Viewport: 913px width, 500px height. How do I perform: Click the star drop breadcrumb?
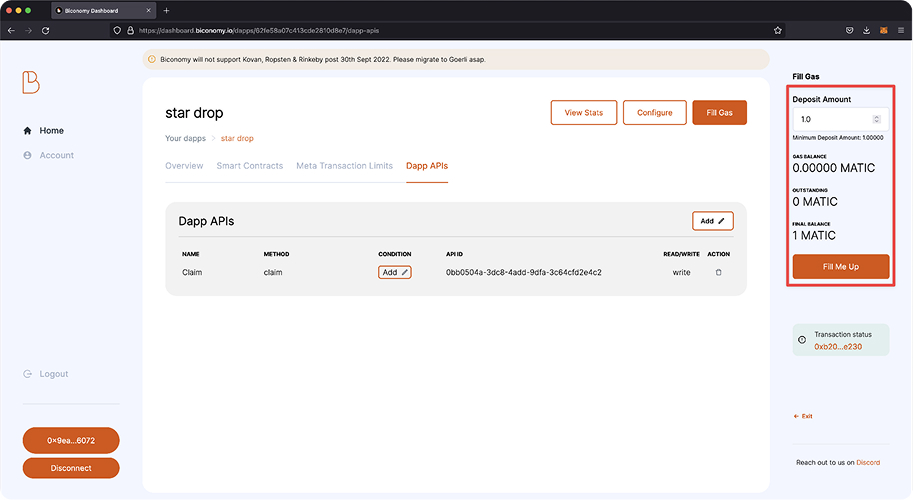[237, 139]
